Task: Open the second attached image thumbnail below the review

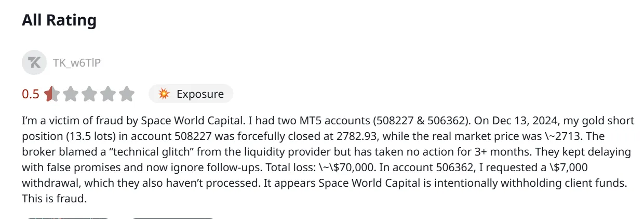Action: [172, 217]
